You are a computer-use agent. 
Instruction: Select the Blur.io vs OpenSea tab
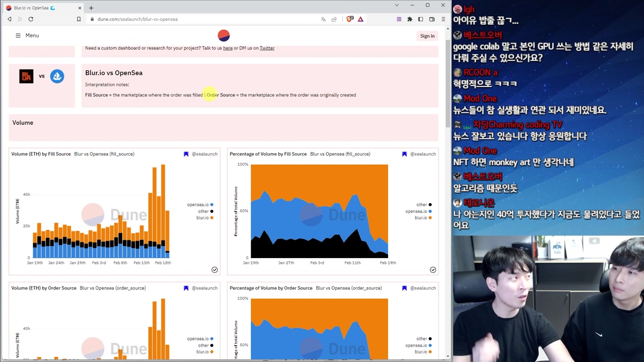(44, 8)
